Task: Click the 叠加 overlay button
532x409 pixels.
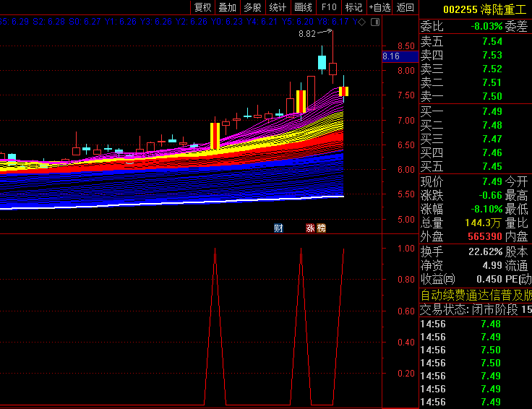Action: (228, 7)
